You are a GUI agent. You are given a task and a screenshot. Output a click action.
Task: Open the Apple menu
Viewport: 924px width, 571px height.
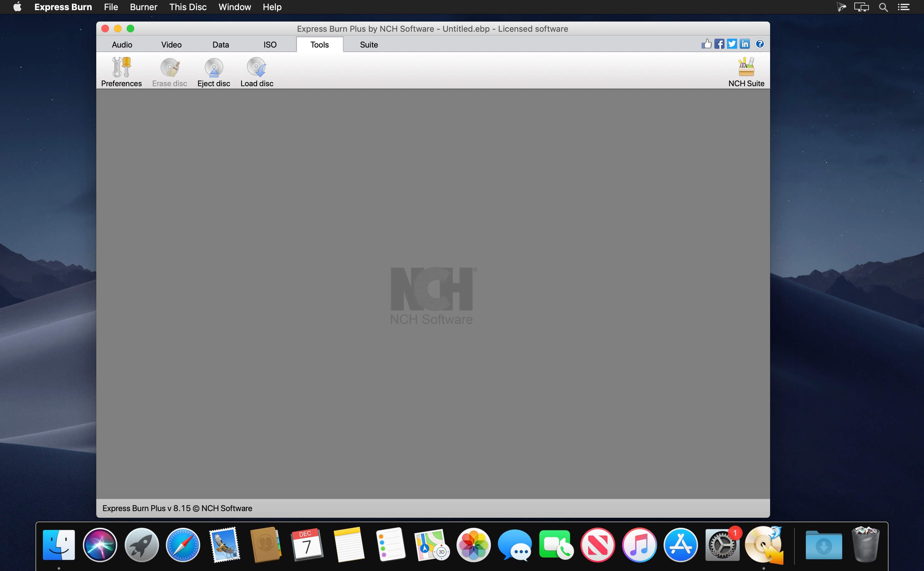17,7
